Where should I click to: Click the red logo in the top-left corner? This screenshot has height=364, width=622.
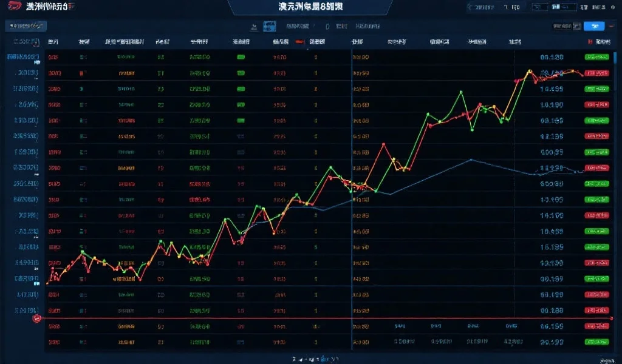(x=12, y=7)
